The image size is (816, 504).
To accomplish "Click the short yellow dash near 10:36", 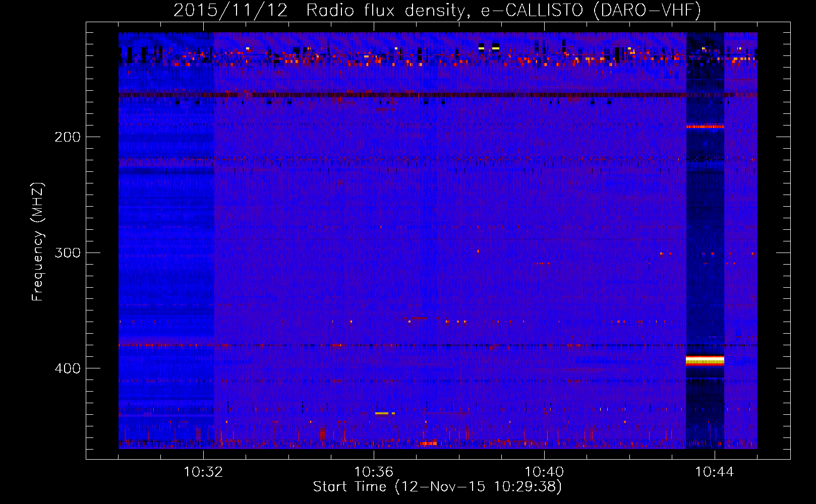I will tap(382, 413).
